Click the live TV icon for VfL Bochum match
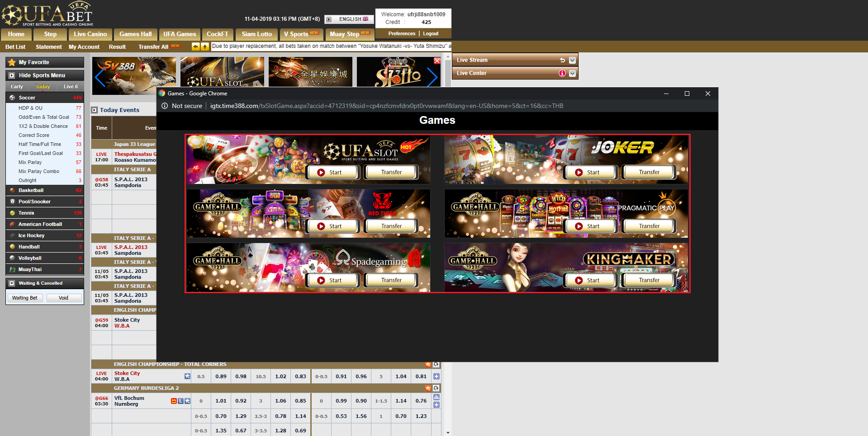The image size is (868, 436). (174, 401)
